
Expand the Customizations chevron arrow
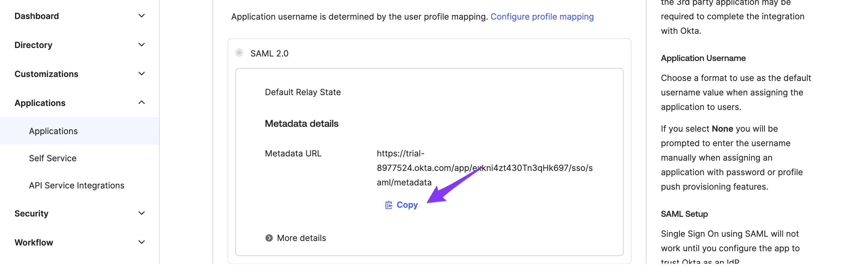click(x=142, y=74)
